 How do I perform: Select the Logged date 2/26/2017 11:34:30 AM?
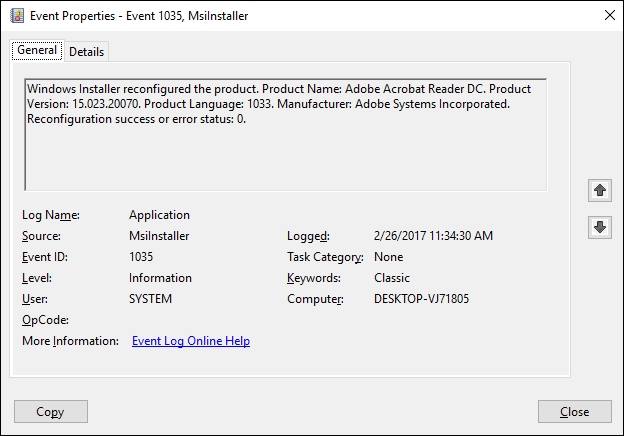433,236
